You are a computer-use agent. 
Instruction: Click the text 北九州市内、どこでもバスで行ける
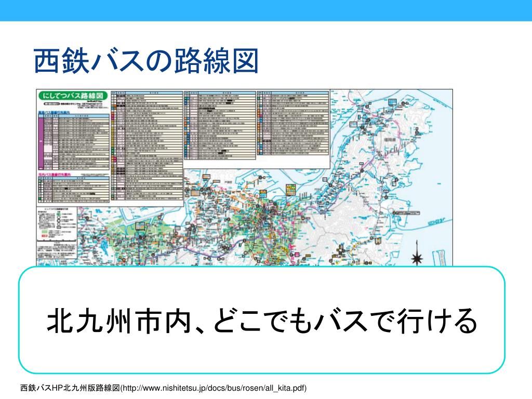[x=262, y=320]
